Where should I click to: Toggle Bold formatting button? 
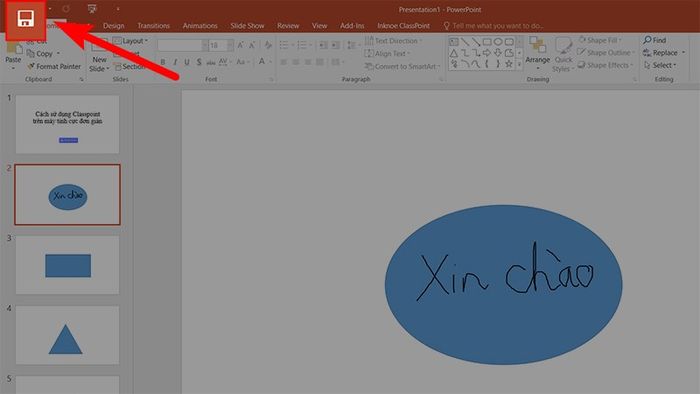163,62
